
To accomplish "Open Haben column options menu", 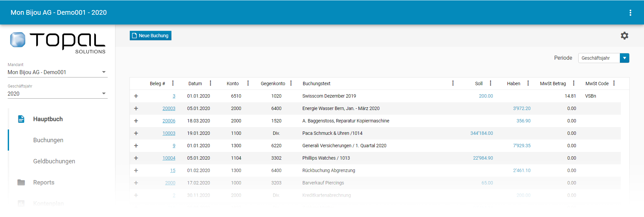I will [x=528, y=83].
